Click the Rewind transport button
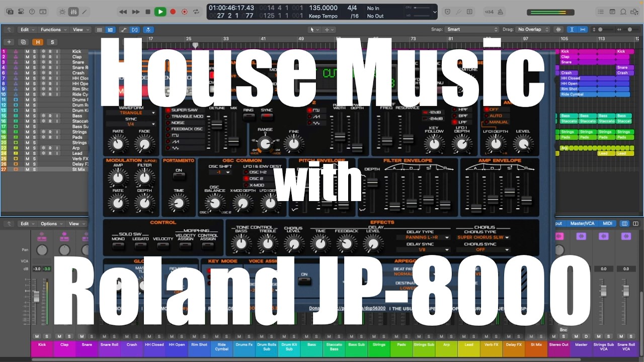 (123, 12)
